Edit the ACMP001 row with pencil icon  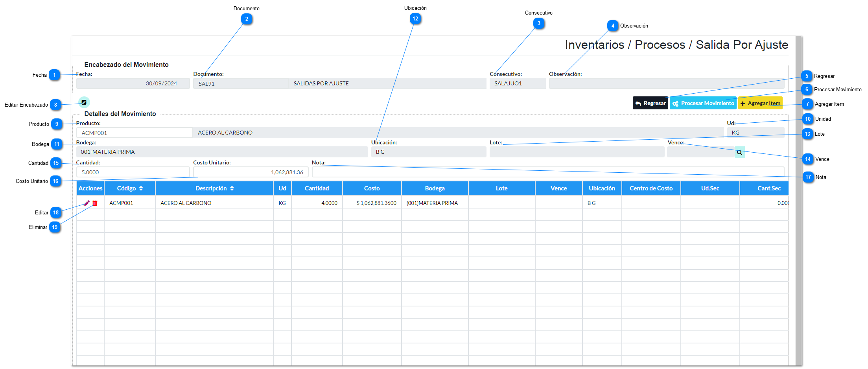pyautogui.click(x=87, y=203)
